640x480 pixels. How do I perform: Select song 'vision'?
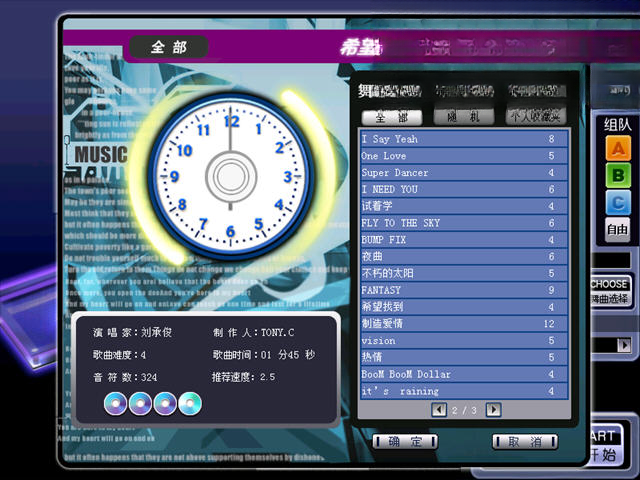pos(464,340)
